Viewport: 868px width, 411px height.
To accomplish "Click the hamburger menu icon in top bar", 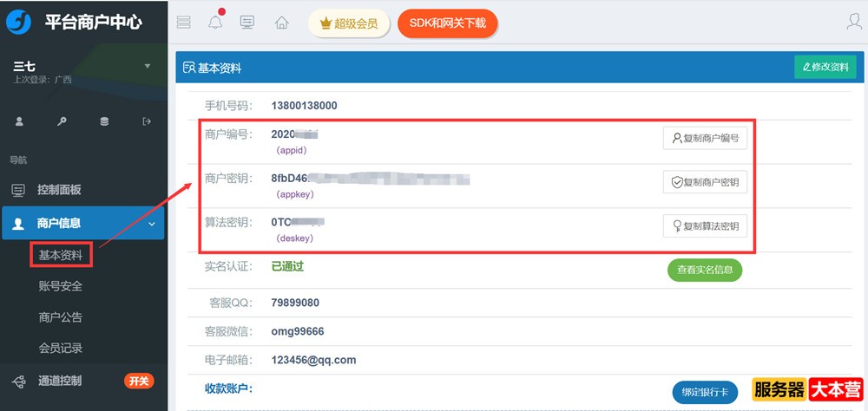I will pyautogui.click(x=183, y=23).
